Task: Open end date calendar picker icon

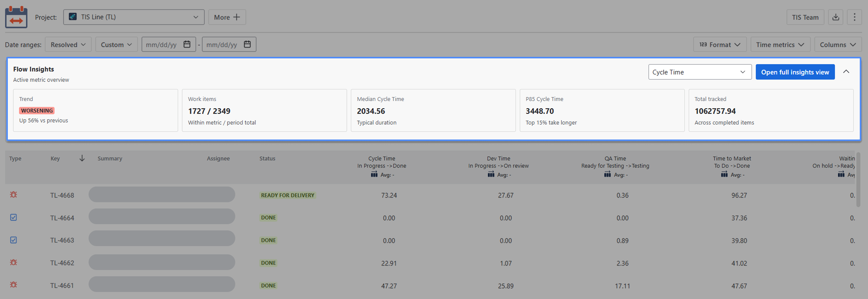Action: tap(247, 44)
